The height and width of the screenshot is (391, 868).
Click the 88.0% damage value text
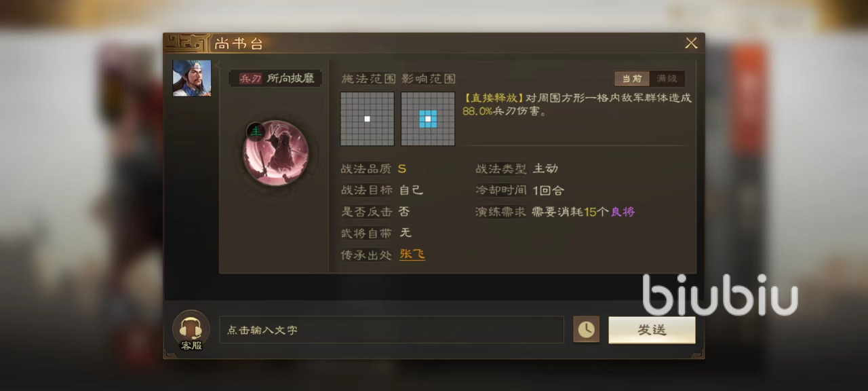477,111
